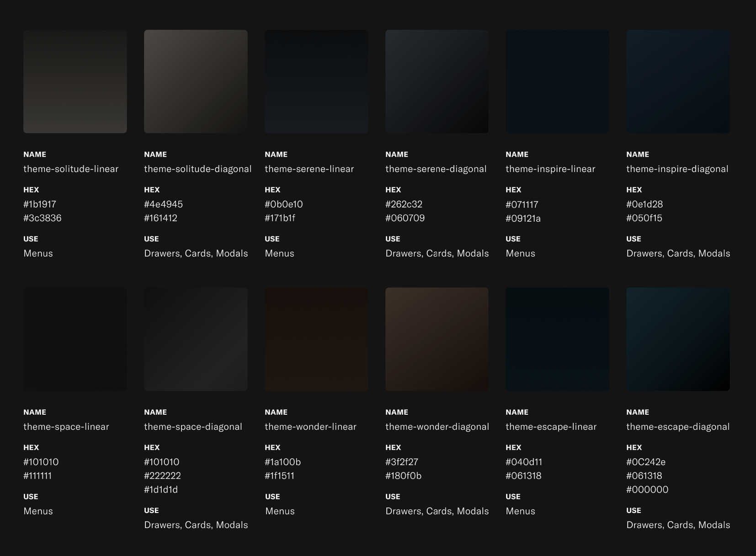Click hex value #09121a
Viewport: 756px width, 556px height.
click(x=523, y=218)
